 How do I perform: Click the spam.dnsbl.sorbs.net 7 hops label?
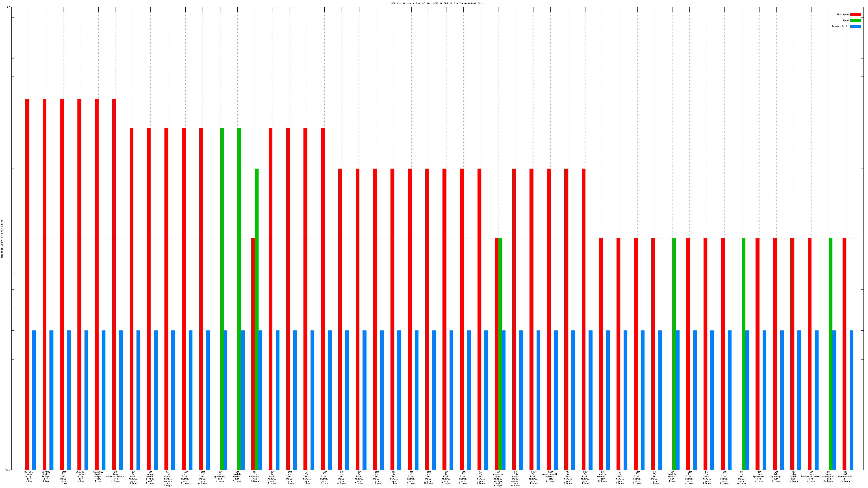click(150, 478)
